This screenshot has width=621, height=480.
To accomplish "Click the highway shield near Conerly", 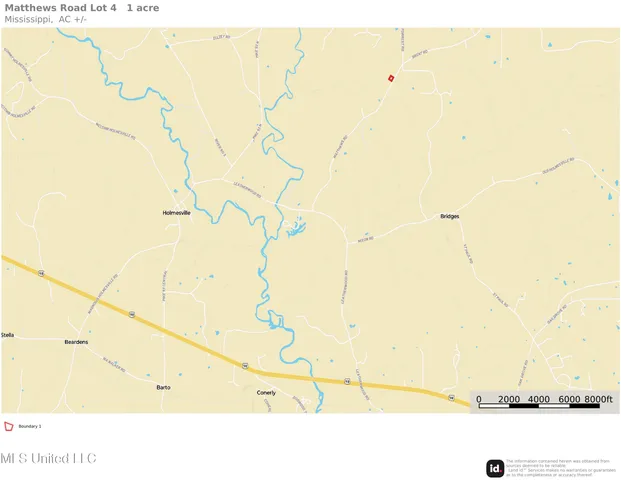I will (245, 367).
